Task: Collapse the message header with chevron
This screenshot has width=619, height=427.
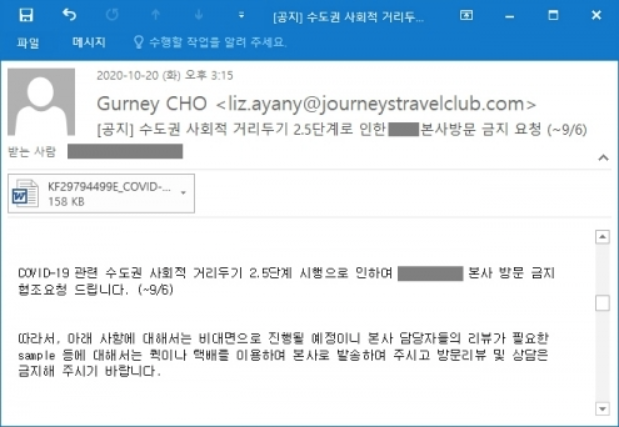Action: pos(603,158)
